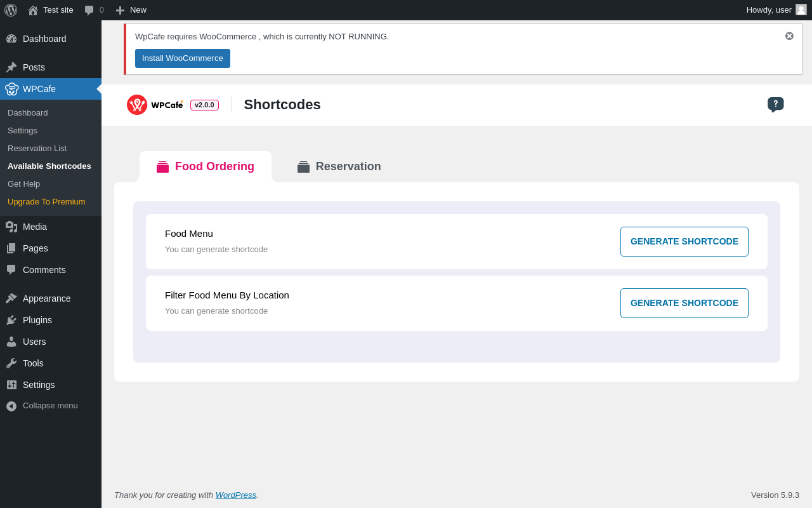Dismiss the WooCommerce notice

[x=789, y=36]
